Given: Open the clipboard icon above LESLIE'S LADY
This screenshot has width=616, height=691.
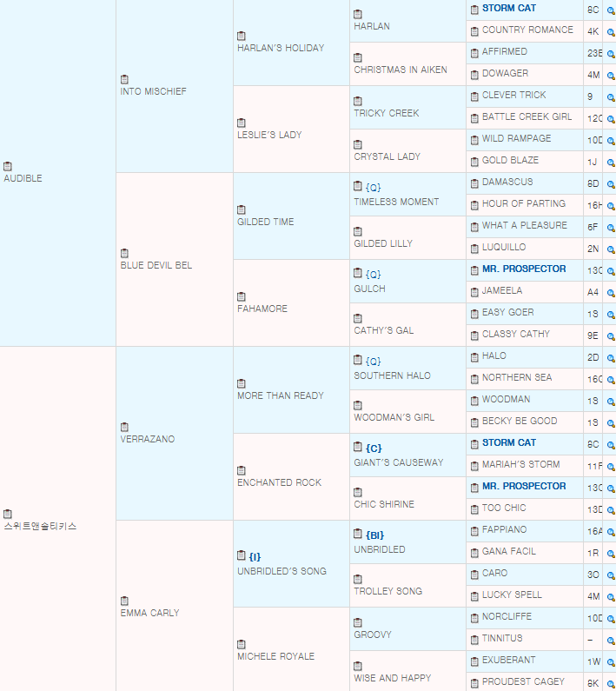Looking at the screenshot, I should click(x=241, y=123).
